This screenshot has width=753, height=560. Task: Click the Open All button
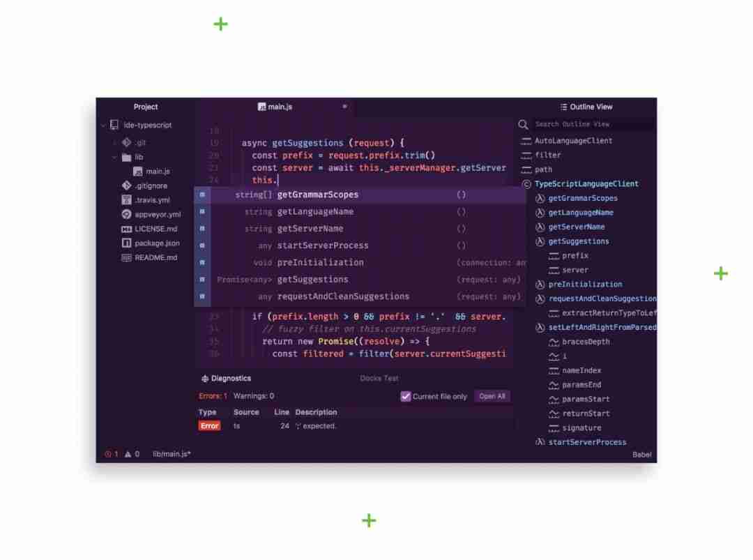492,396
